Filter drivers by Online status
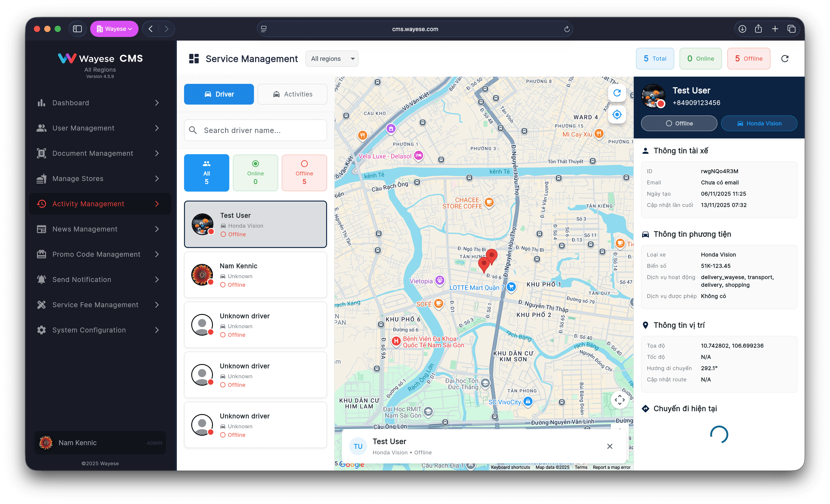The image size is (830, 504). (255, 173)
